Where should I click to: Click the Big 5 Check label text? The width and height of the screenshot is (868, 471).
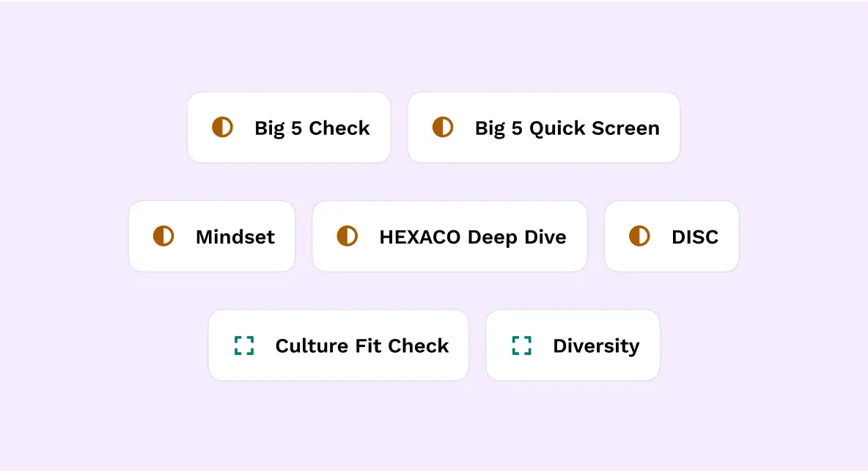point(312,128)
